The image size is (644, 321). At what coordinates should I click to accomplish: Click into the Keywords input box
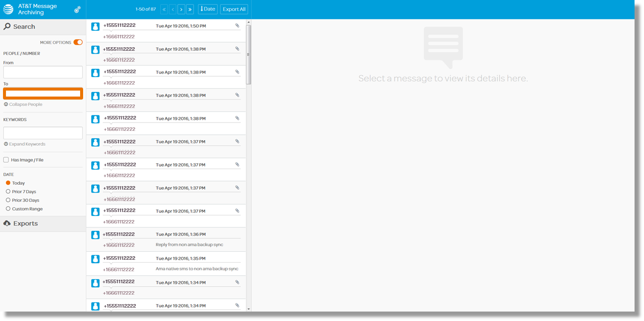click(43, 133)
